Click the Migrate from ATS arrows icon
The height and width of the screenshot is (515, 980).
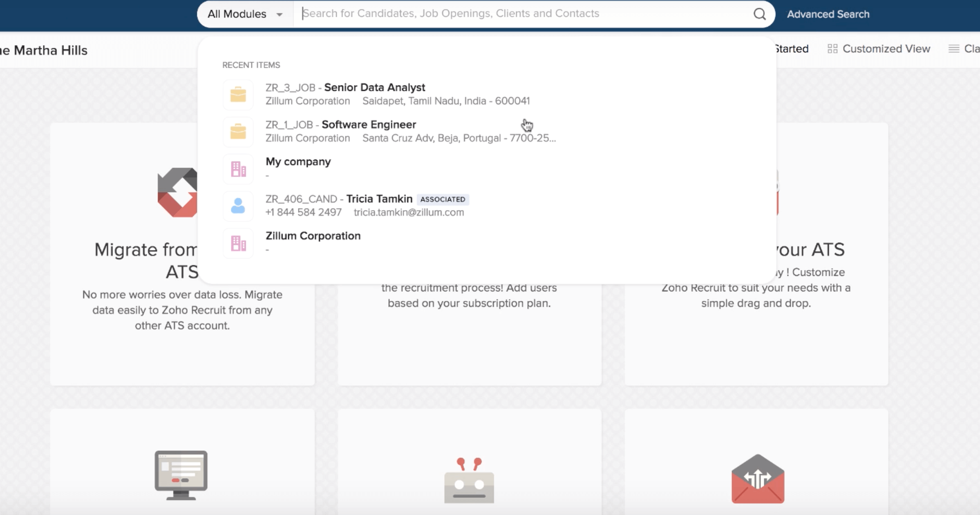(178, 192)
